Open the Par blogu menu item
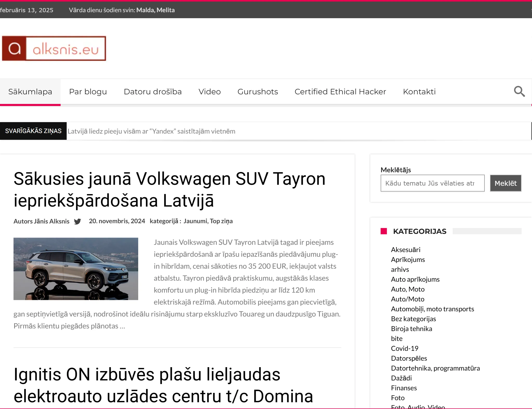The height and width of the screenshot is (409, 532). coord(88,92)
